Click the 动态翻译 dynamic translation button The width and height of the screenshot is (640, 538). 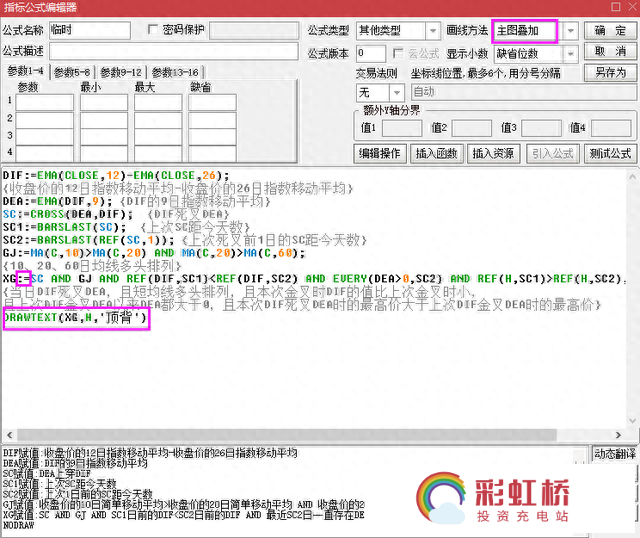click(x=615, y=454)
